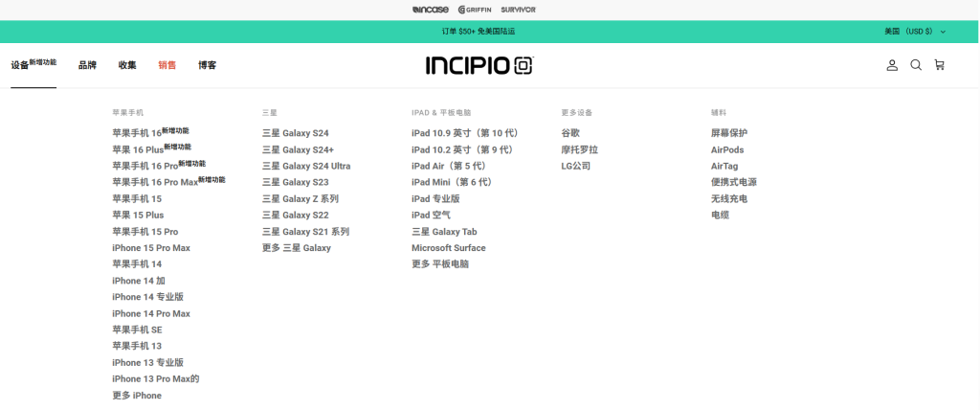
Task: Select 三星 Galaxy S21 系列 link
Action: click(x=305, y=232)
